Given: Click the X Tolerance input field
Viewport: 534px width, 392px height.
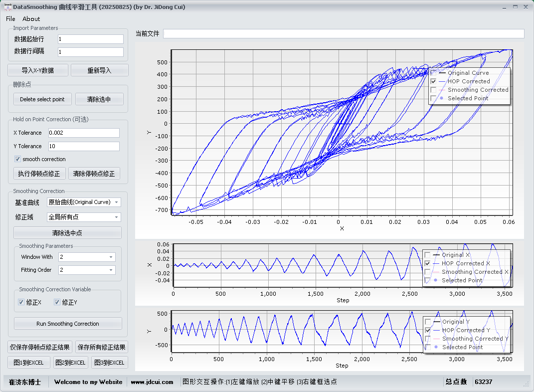Looking at the screenshot, I should 84,133.
